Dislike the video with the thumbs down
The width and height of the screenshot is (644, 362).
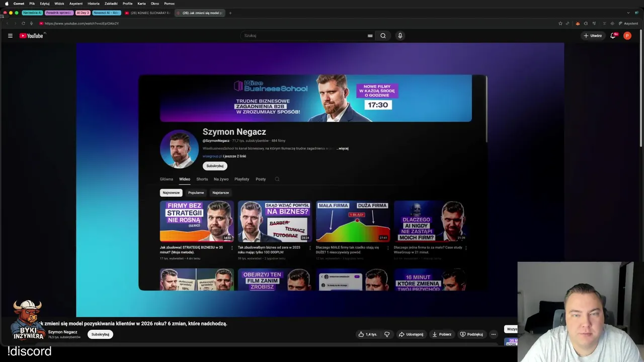(x=387, y=334)
